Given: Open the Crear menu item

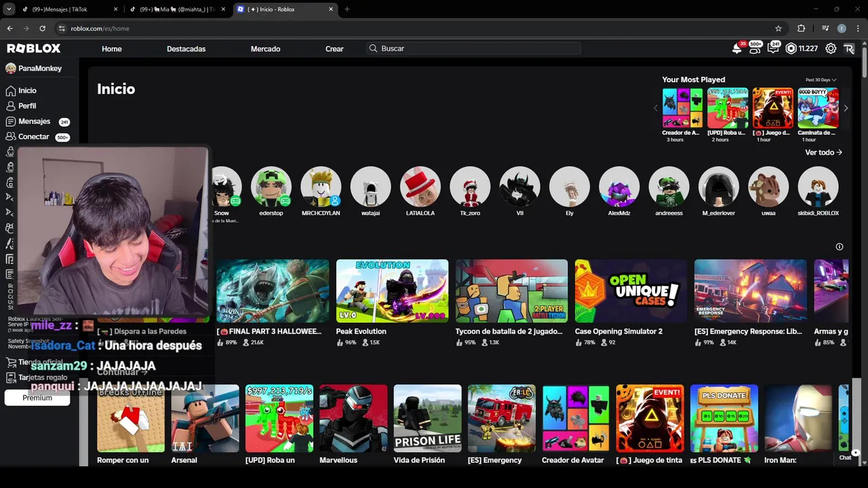Looking at the screenshot, I should (x=334, y=49).
